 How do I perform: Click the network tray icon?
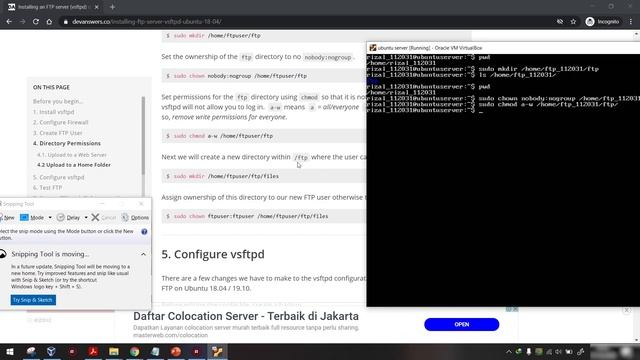[x=549, y=351]
